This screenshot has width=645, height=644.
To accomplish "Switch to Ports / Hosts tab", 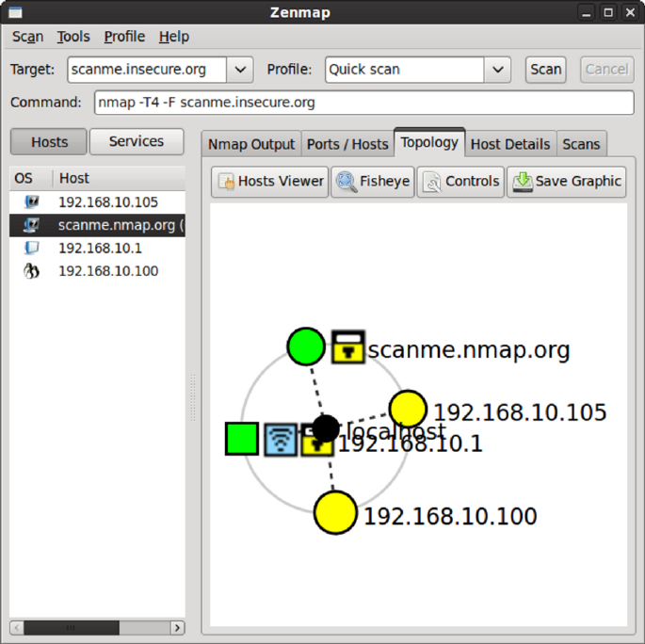I will pos(347,144).
